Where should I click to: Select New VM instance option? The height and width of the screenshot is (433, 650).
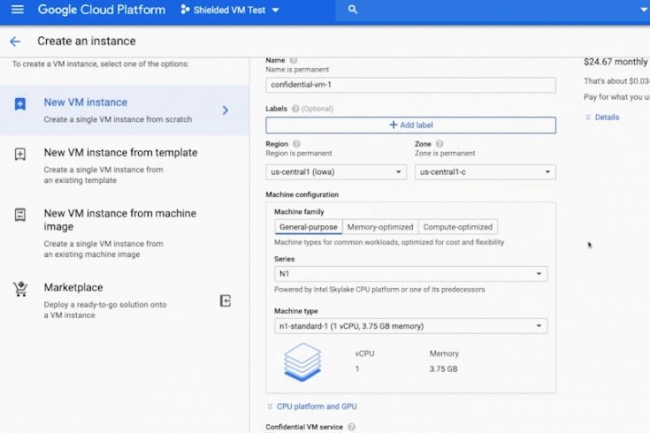click(x=124, y=110)
